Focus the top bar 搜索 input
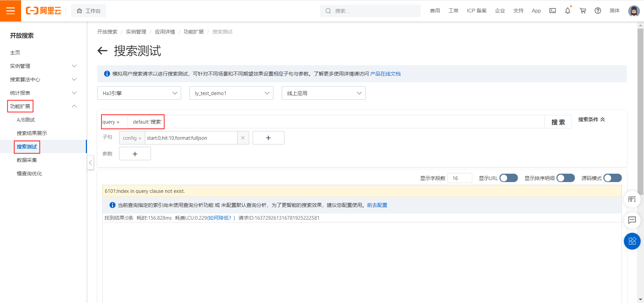Image resolution: width=644 pixels, height=303 pixels. (370, 11)
